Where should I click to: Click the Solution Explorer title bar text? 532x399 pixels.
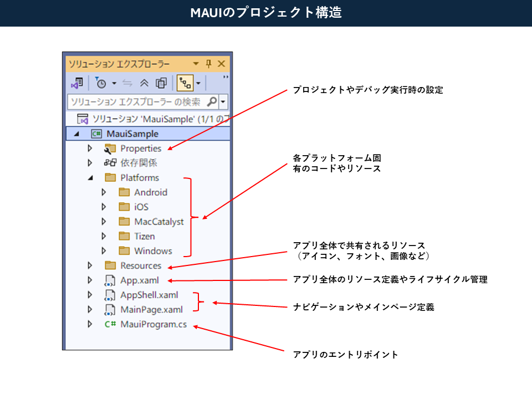(119, 64)
